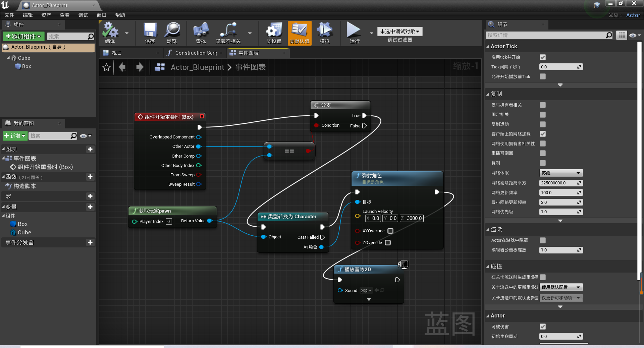Add new variable with 变量 plus icon

[x=90, y=207]
